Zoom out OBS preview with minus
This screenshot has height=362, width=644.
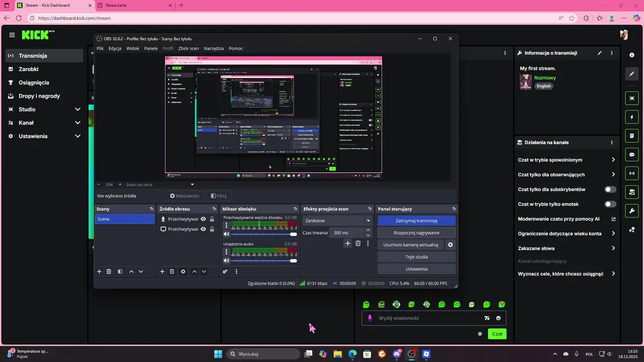point(99,185)
